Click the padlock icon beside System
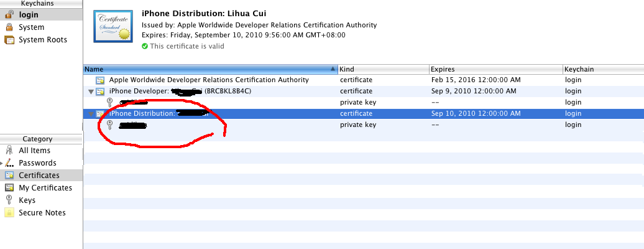This screenshot has height=249, width=644. (x=9, y=27)
